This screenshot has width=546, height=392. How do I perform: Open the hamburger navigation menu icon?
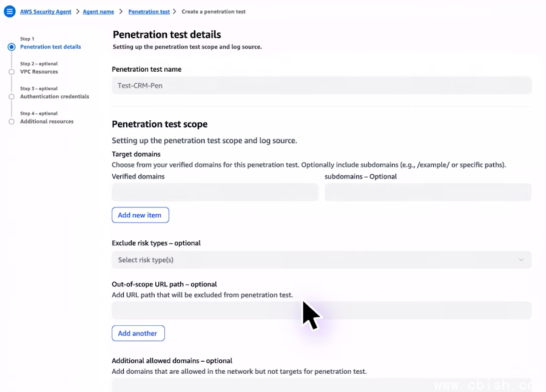[x=10, y=12]
